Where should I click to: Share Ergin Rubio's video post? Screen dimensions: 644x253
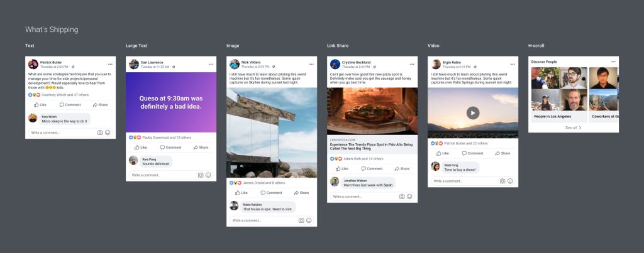pos(502,153)
